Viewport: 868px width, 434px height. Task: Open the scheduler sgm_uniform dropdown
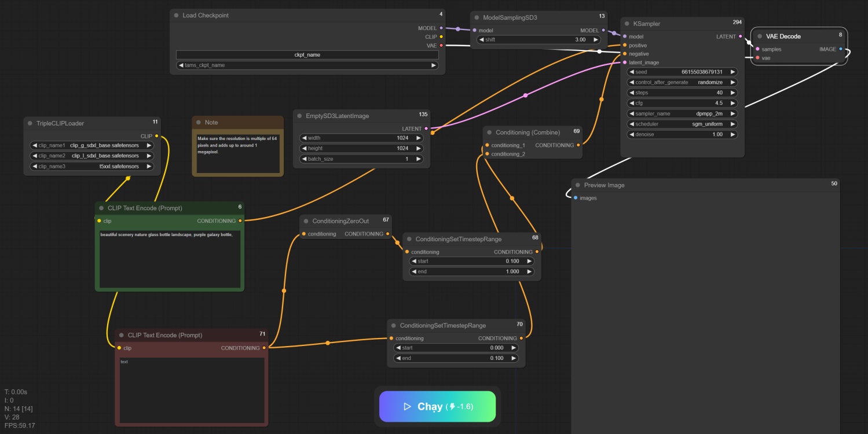pos(682,124)
